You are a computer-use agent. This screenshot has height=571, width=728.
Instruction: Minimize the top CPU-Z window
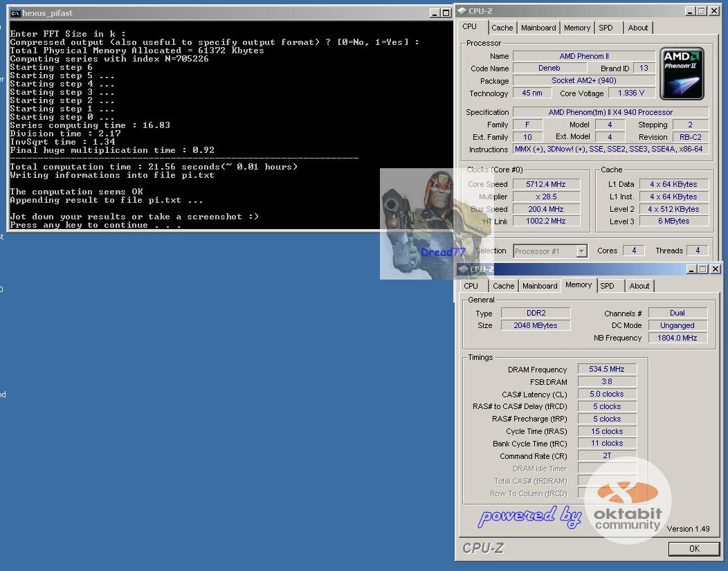pos(690,10)
